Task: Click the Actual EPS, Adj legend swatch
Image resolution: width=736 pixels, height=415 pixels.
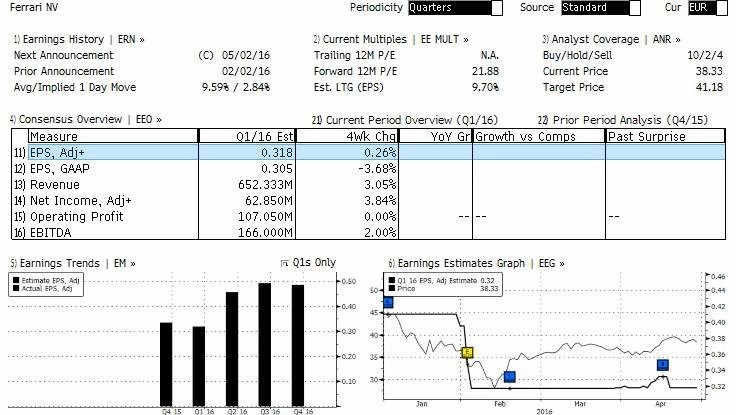Action: pyautogui.click(x=16, y=288)
